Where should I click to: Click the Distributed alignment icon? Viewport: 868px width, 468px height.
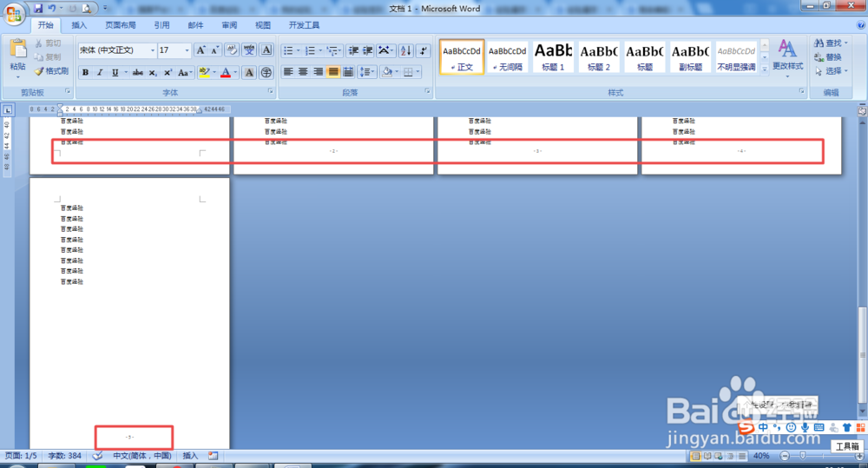pyautogui.click(x=348, y=72)
